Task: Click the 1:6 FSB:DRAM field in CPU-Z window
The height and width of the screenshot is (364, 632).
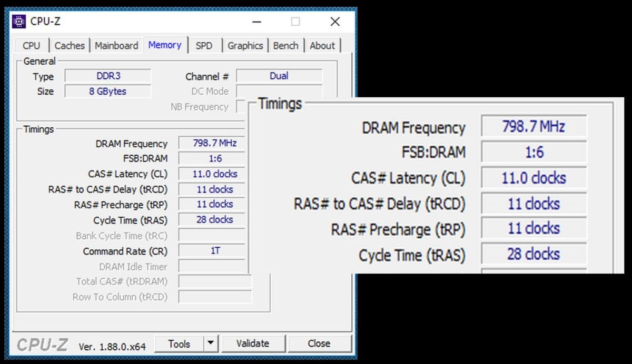Action: pyautogui.click(x=212, y=158)
